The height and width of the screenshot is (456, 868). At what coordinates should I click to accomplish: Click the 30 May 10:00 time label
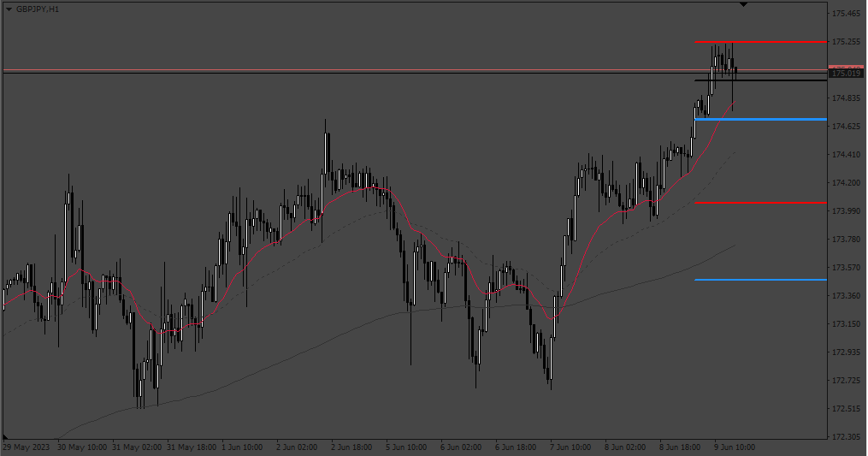coord(82,447)
